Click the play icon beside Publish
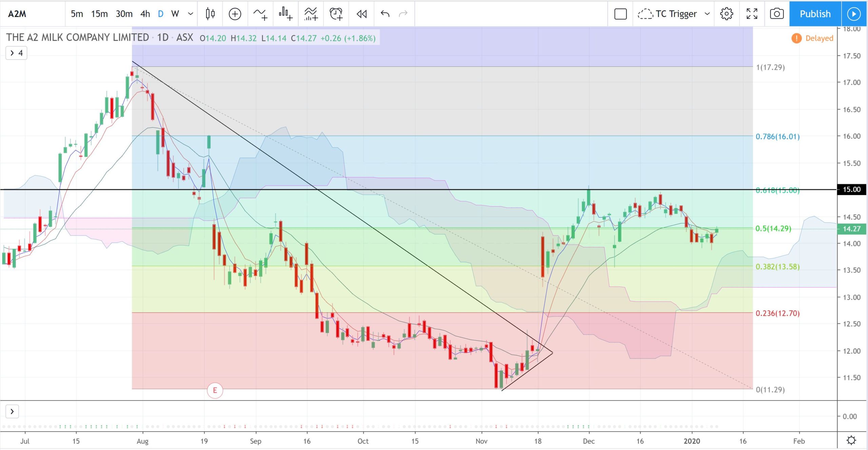Image resolution: width=868 pixels, height=450 pixels. click(x=854, y=14)
